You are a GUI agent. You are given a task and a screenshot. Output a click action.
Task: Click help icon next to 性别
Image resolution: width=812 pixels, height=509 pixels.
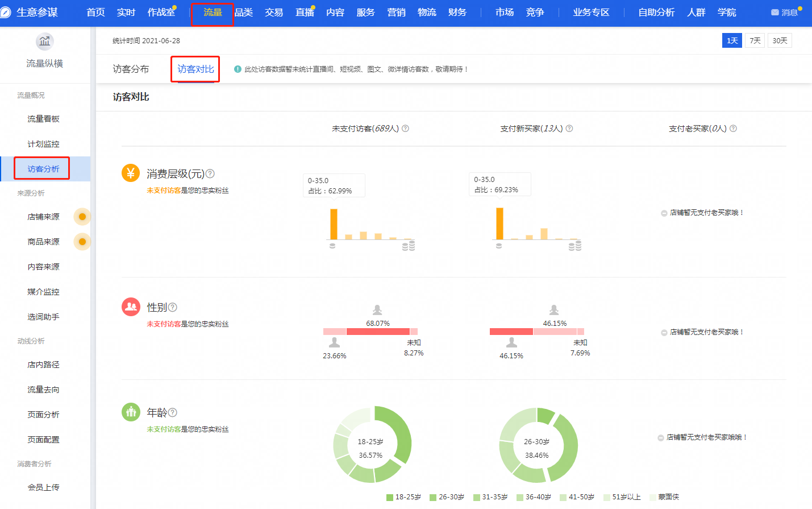(x=173, y=307)
